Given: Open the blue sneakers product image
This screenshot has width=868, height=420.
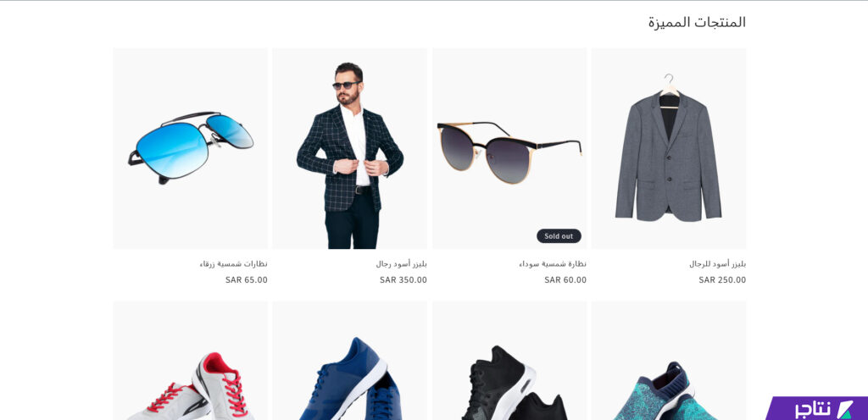Looking at the screenshot, I should [x=350, y=361].
